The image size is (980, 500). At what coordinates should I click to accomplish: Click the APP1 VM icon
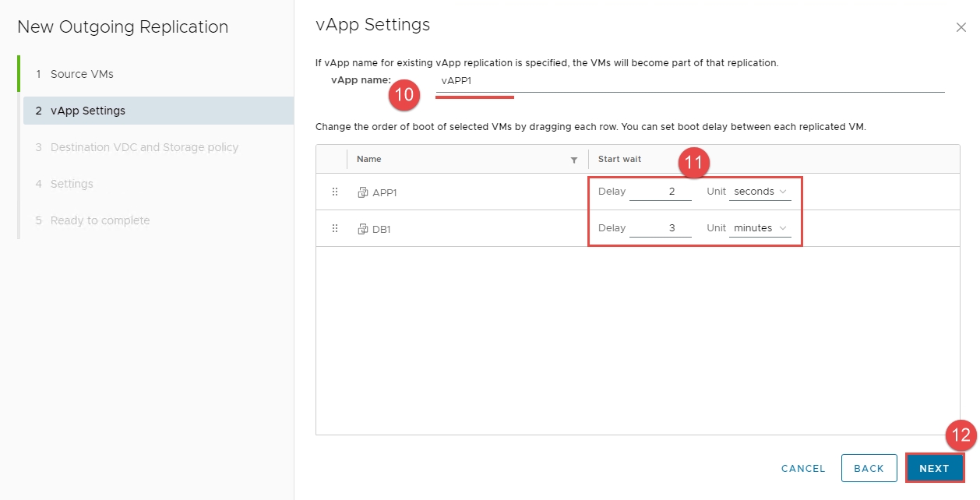tap(362, 192)
